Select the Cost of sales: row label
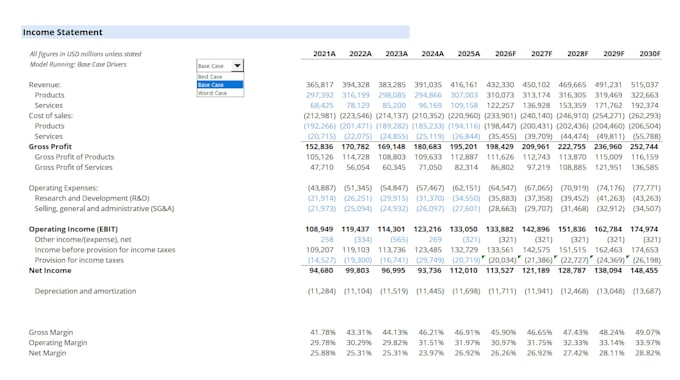The width and height of the screenshot is (680, 380). pyautogui.click(x=51, y=115)
